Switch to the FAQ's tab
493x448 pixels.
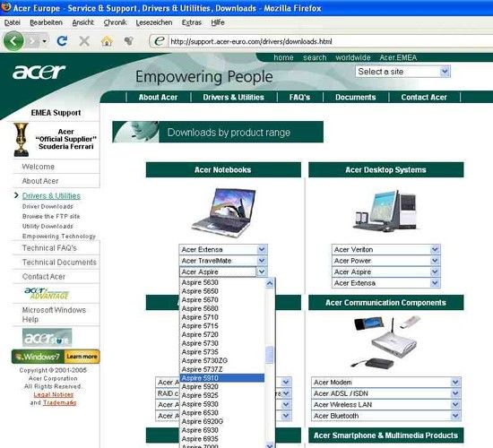tap(299, 97)
